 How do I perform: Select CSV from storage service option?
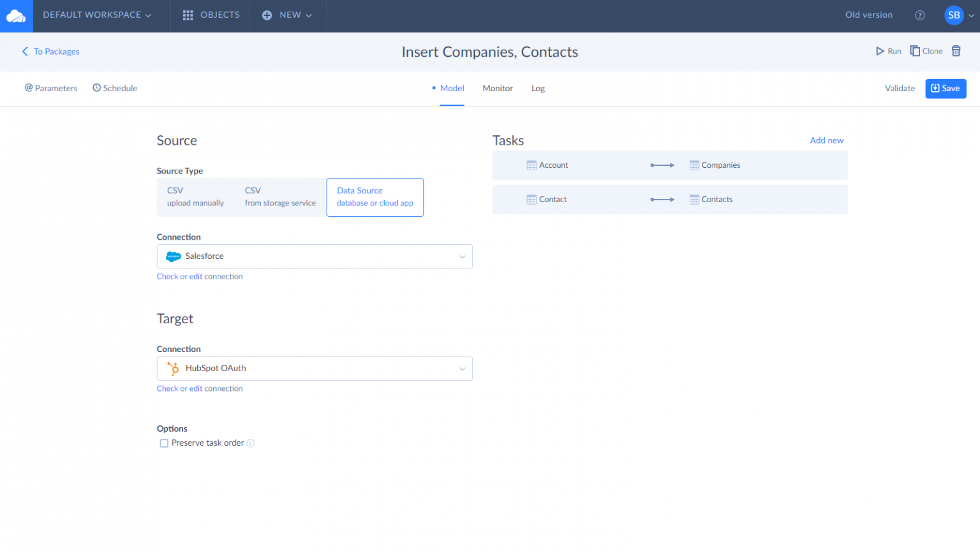[280, 197]
